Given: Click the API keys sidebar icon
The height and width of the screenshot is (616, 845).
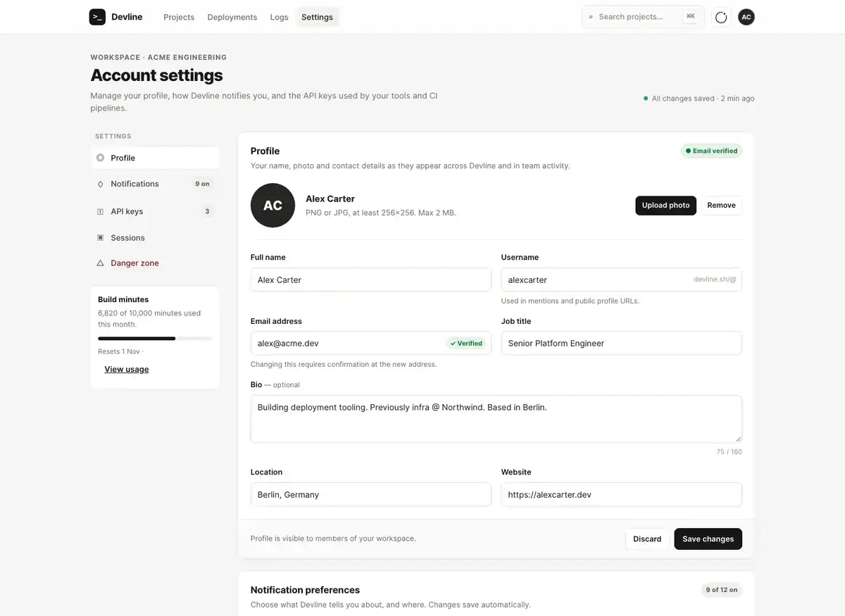Looking at the screenshot, I should (100, 211).
